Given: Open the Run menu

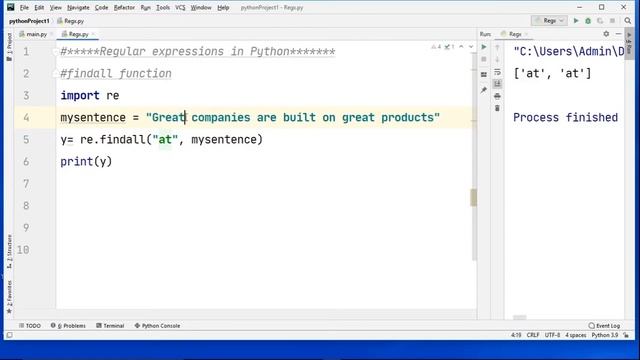Looking at the screenshot, I should coord(145,7).
